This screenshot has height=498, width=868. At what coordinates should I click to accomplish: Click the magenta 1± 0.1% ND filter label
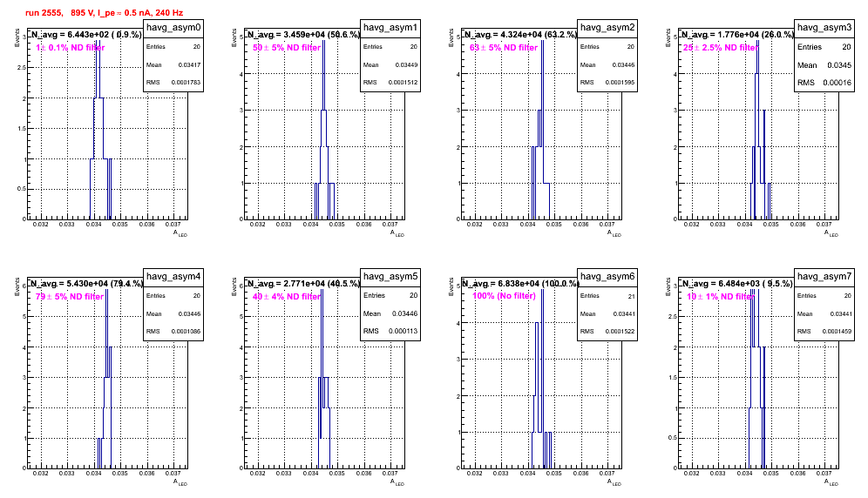click(71, 48)
